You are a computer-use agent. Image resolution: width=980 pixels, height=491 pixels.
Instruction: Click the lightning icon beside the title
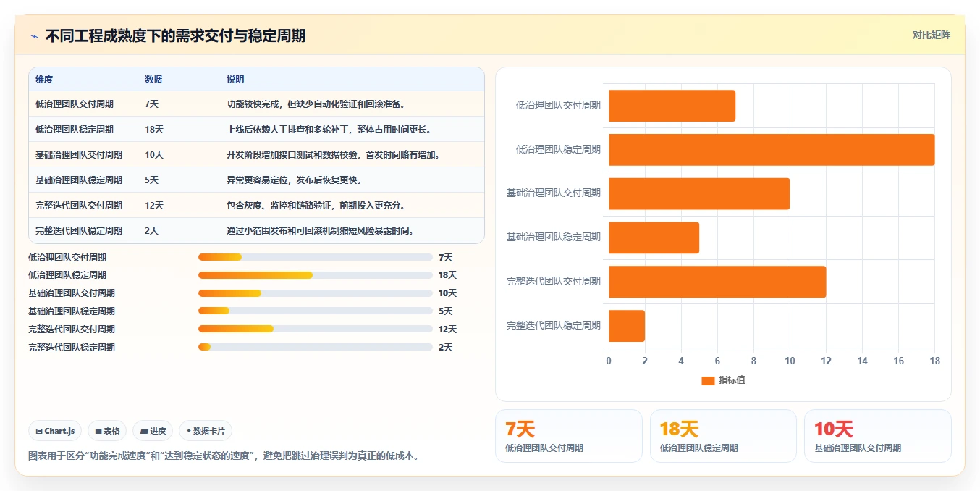[x=35, y=36]
